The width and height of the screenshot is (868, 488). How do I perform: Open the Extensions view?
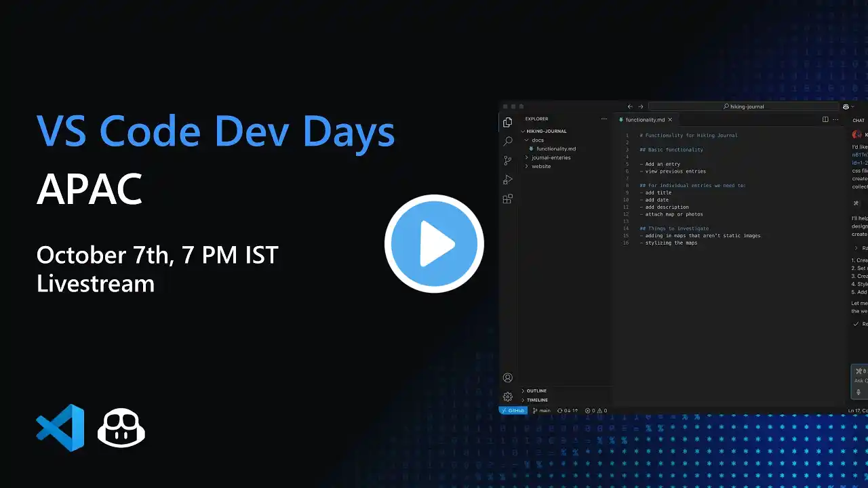[507, 199]
